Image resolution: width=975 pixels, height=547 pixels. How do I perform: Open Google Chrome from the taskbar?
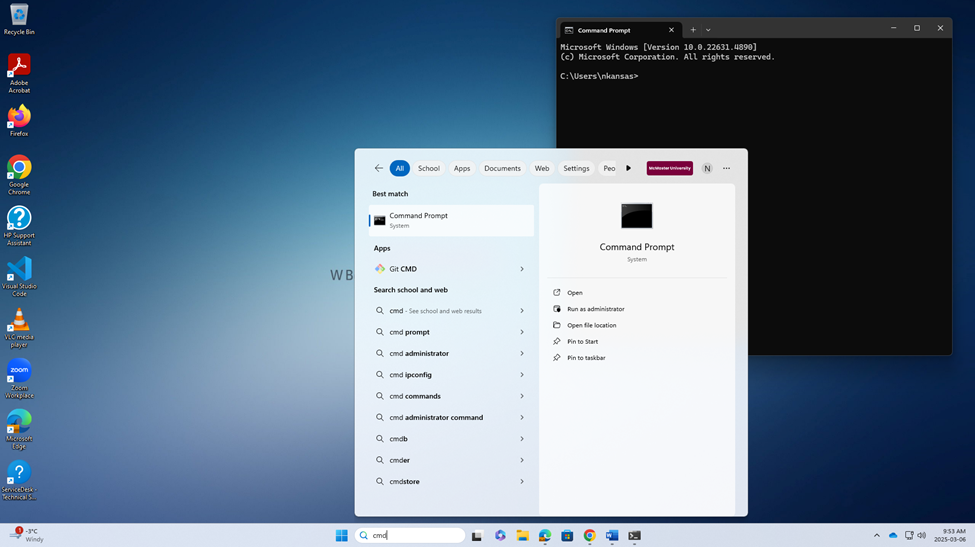(589, 536)
